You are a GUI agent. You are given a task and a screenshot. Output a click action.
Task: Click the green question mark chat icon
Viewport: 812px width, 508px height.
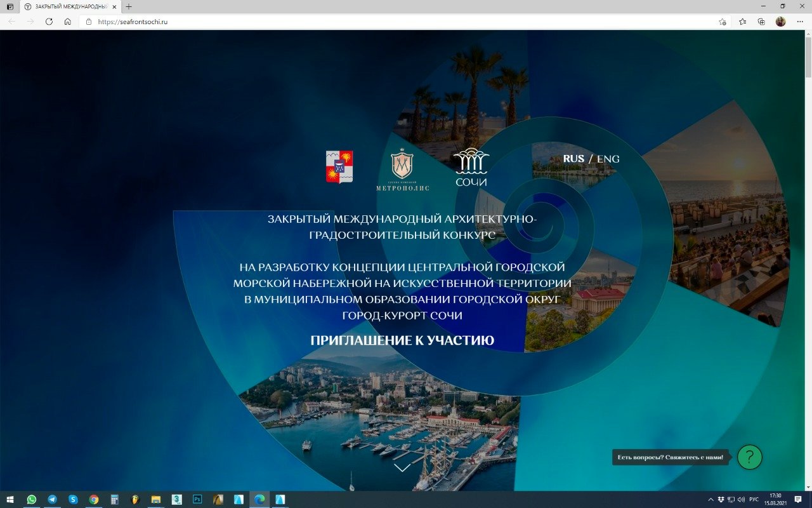tap(749, 457)
